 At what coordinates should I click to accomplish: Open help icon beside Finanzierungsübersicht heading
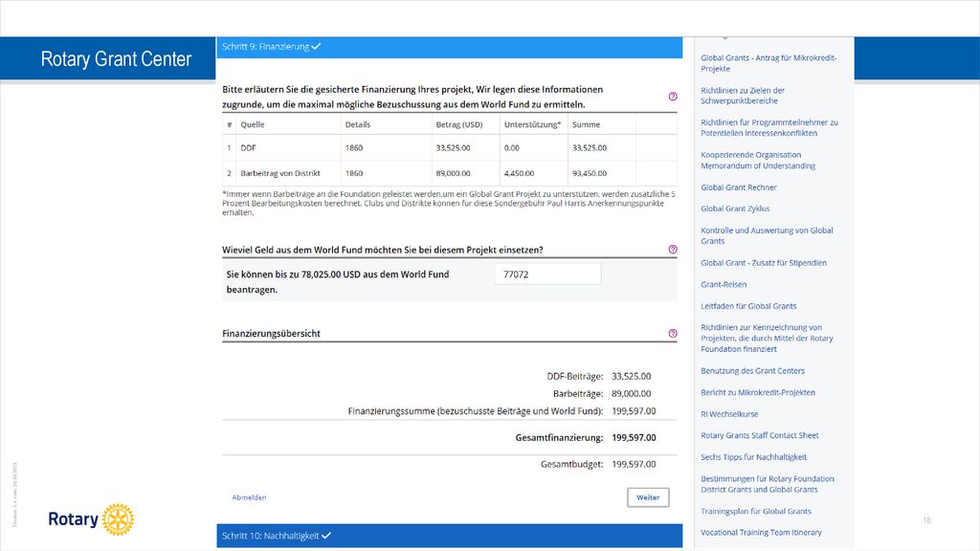[673, 334]
